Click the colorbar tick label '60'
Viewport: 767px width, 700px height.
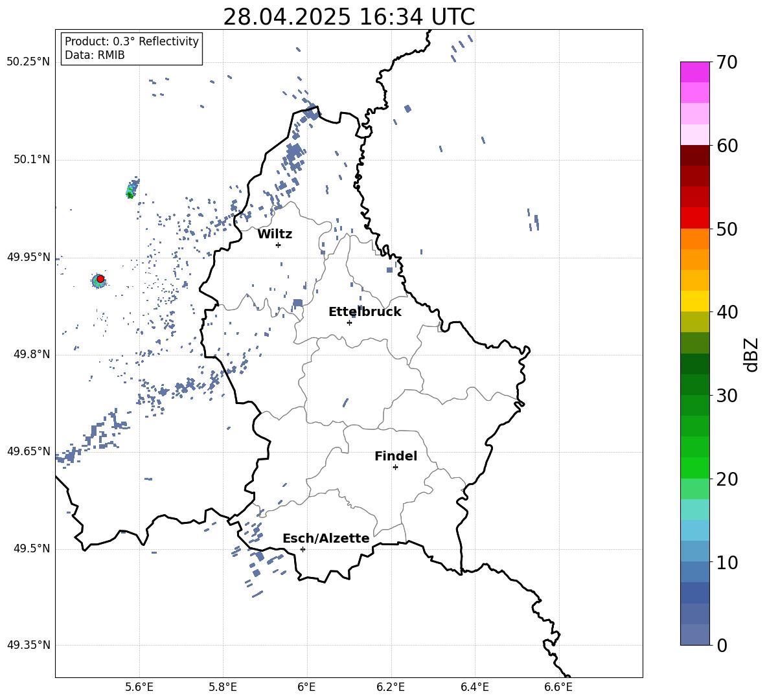[727, 146]
